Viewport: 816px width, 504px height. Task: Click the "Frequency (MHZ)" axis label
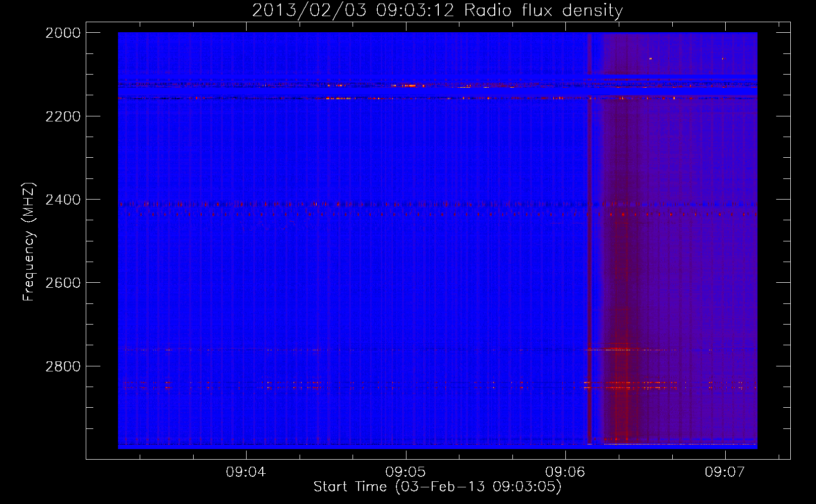[x=29, y=242]
